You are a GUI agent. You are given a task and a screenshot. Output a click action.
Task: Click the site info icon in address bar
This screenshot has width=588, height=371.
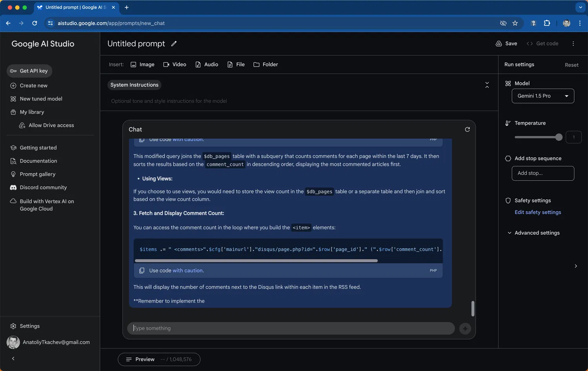[x=50, y=24]
